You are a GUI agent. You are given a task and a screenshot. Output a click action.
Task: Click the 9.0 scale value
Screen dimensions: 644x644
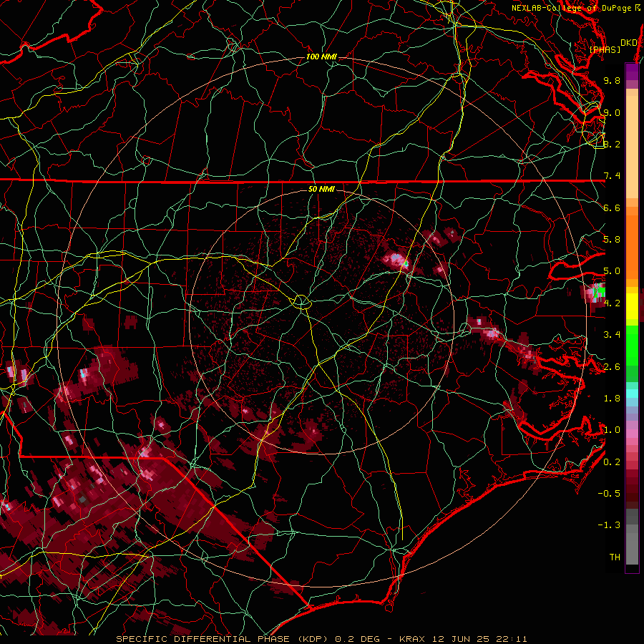[x=612, y=112]
